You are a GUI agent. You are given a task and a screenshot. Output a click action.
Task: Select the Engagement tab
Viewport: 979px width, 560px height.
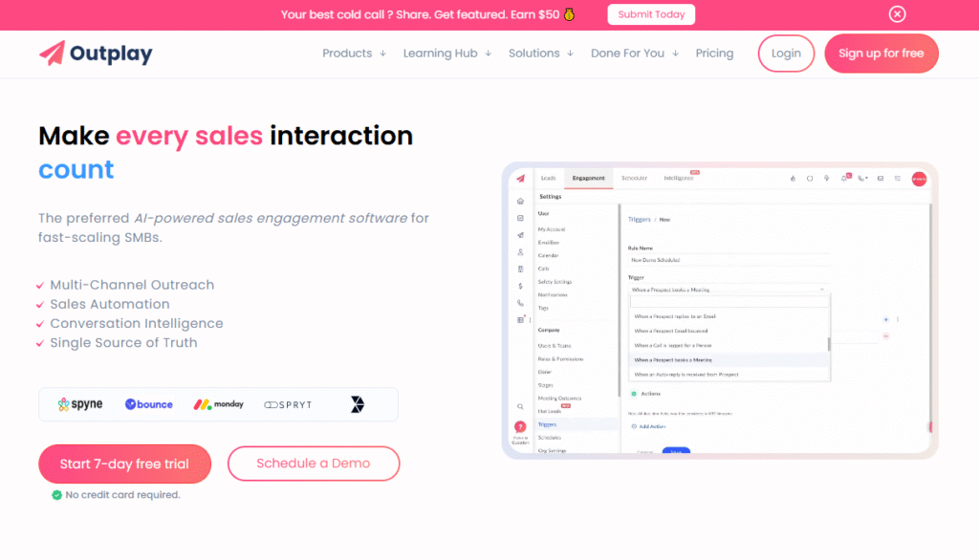click(588, 178)
